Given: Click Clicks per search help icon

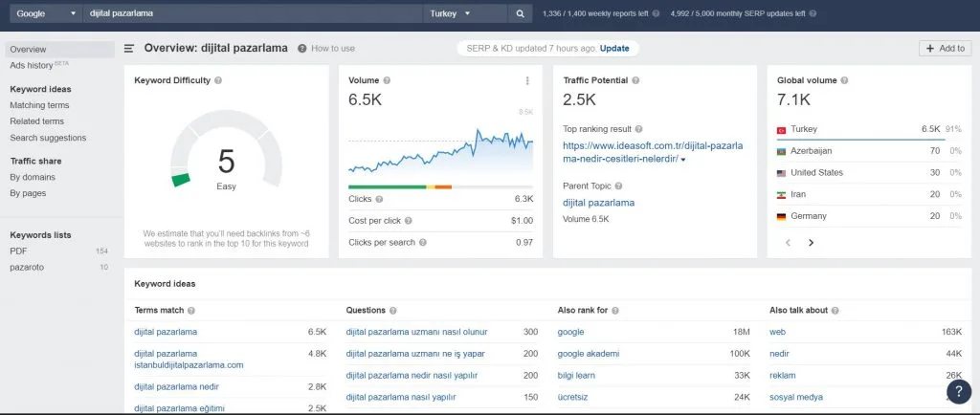Looking at the screenshot, I should click(423, 242).
